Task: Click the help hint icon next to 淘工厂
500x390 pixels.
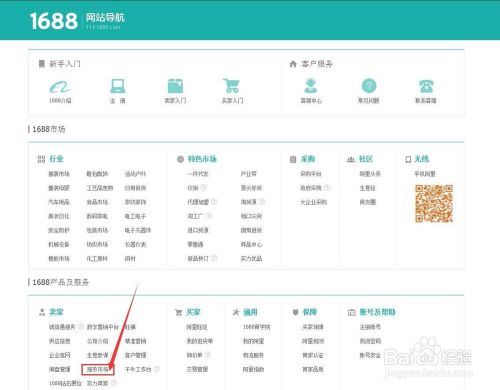Action: pyautogui.click(x=208, y=216)
